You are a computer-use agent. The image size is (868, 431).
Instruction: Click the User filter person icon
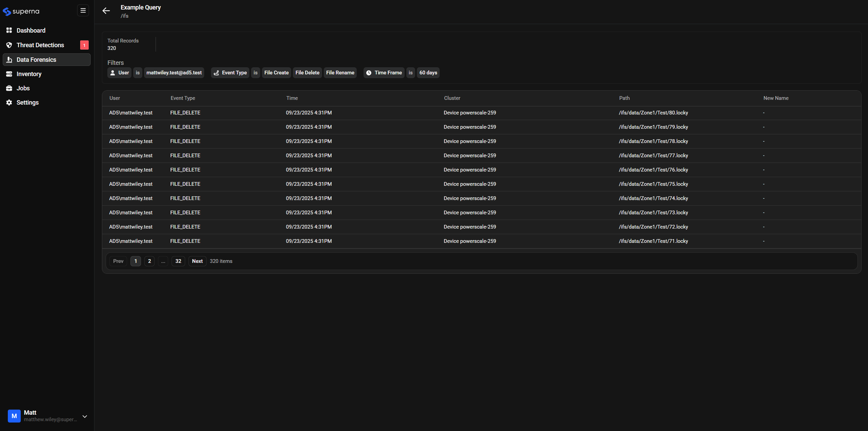pyautogui.click(x=113, y=73)
